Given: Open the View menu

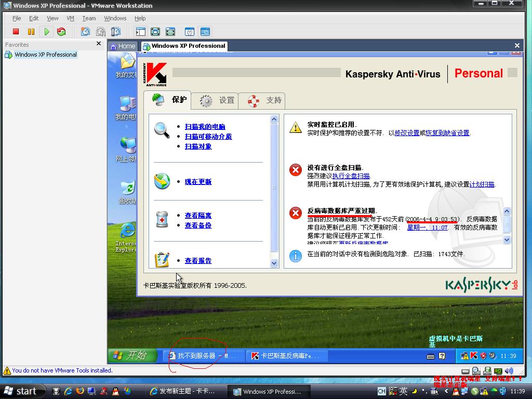Looking at the screenshot, I should (x=52, y=18).
